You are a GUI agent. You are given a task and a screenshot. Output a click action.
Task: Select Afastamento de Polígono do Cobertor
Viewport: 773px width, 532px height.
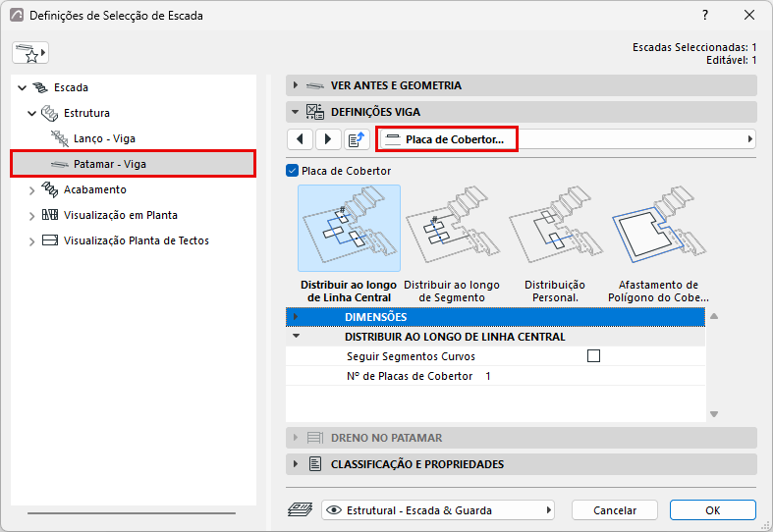point(659,244)
